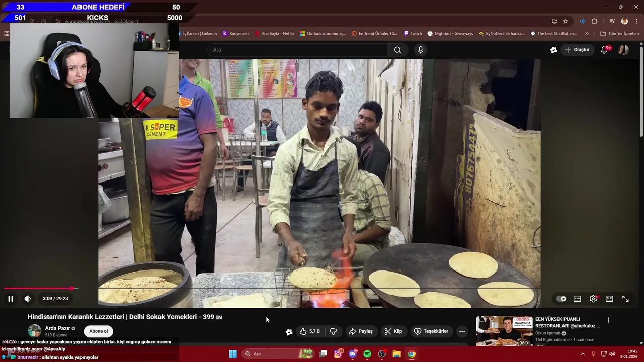This screenshot has height=362, width=644.
Task: Open the Chrome three-dot menu
Action: (636, 21)
